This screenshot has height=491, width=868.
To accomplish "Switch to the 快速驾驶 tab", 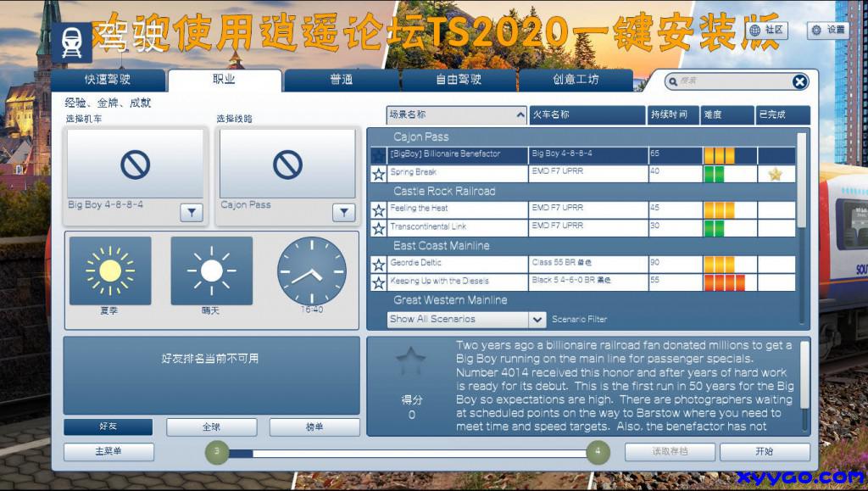I will point(108,80).
